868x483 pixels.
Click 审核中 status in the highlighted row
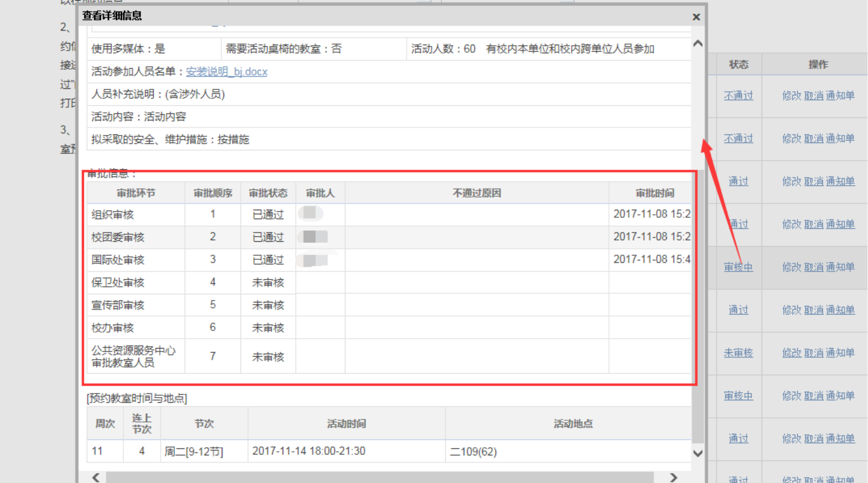tap(738, 267)
